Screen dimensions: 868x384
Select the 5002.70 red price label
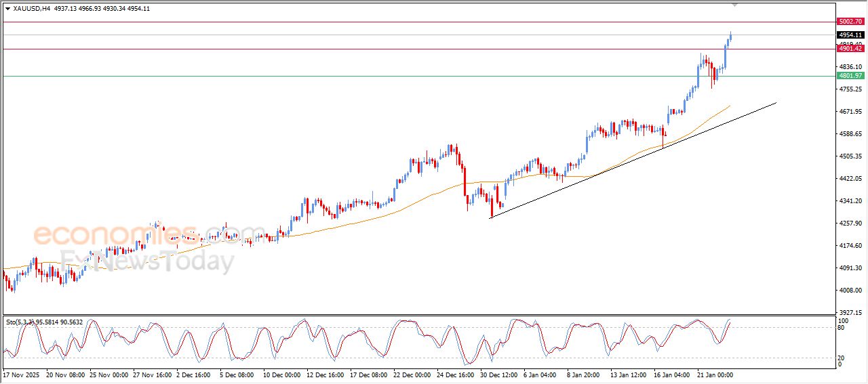point(850,22)
